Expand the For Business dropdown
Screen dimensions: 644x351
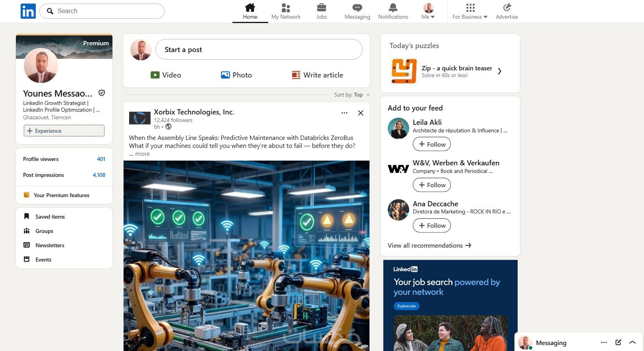pyautogui.click(x=470, y=17)
